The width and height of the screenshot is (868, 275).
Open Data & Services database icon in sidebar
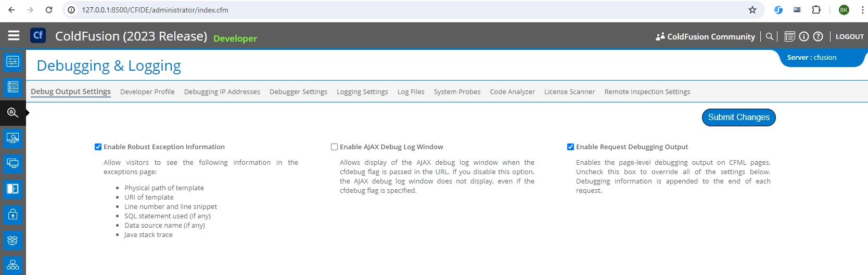click(13, 87)
